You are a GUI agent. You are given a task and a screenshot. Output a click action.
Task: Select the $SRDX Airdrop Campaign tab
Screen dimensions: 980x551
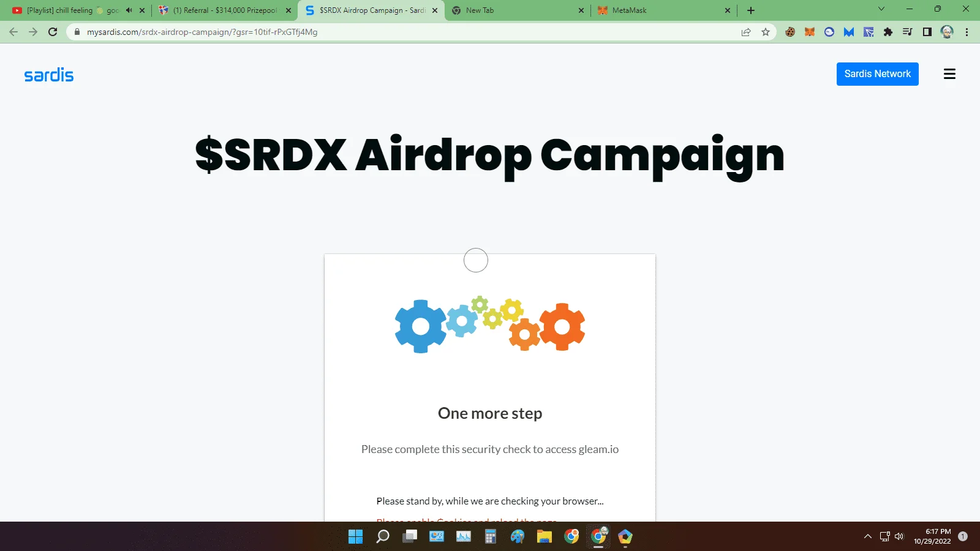[x=371, y=10]
